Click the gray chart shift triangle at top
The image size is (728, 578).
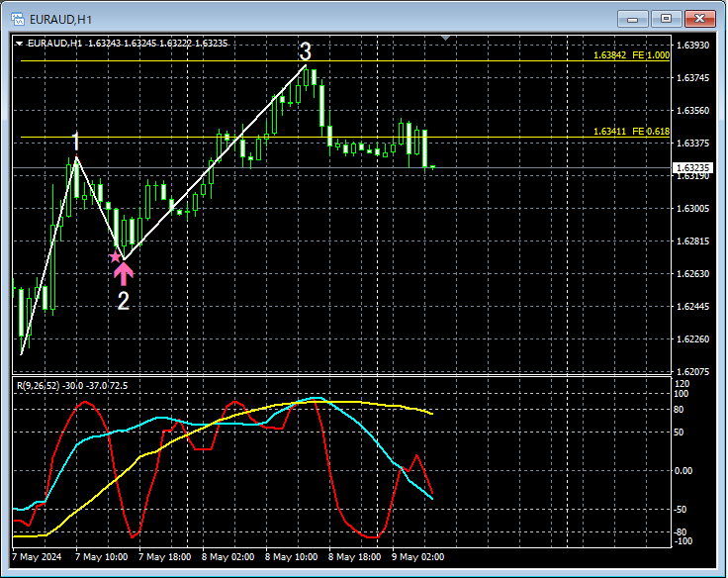pos(447,39)
